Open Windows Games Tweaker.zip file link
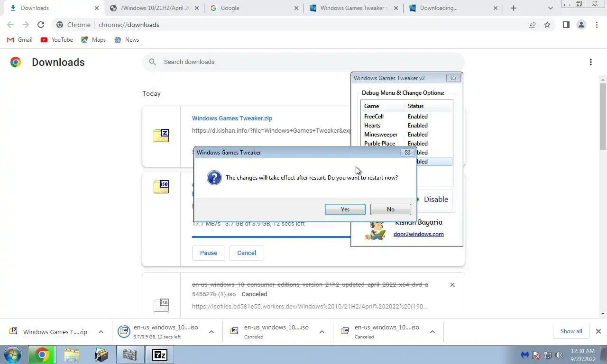 (x=232, y=118)
